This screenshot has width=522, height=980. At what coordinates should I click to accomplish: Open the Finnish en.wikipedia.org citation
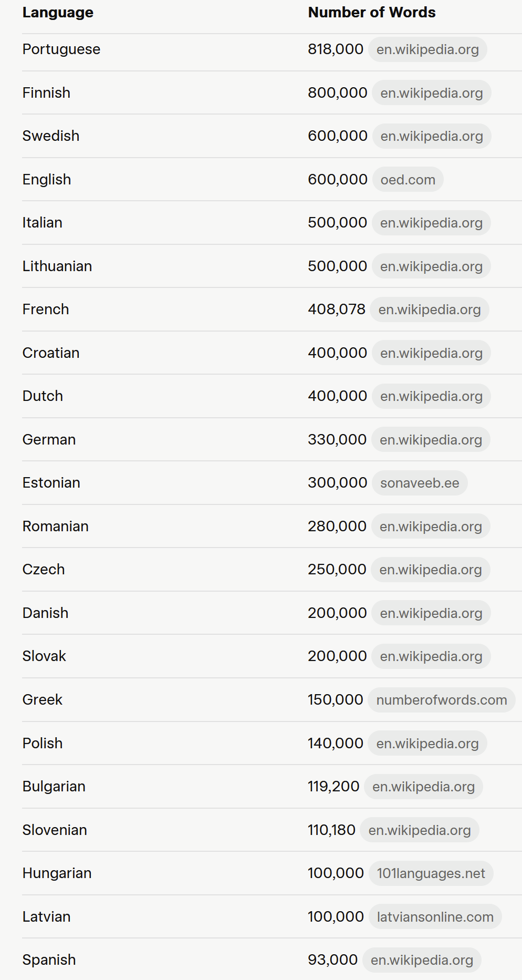point(431,93)
